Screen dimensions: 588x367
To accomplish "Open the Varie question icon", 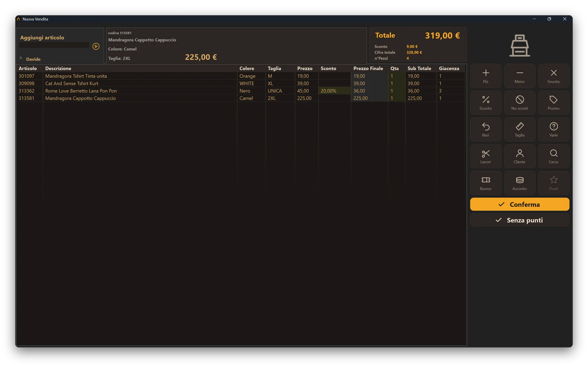I will point(553,126).
